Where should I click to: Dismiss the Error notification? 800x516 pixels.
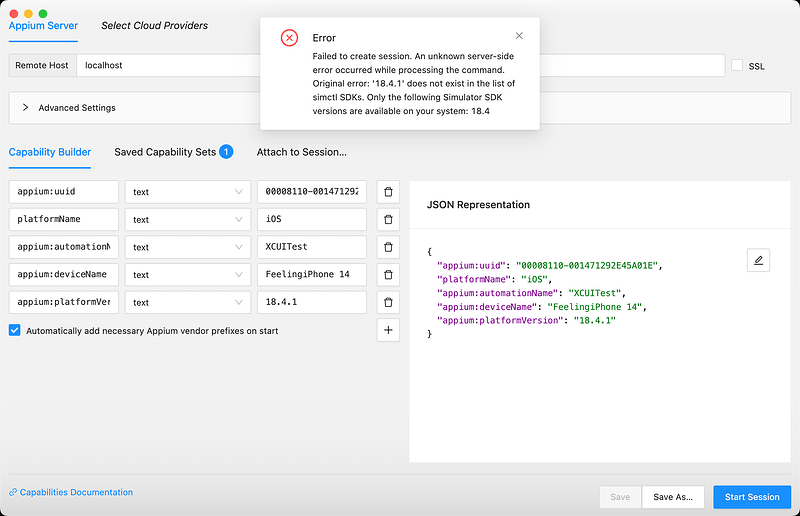519,36
